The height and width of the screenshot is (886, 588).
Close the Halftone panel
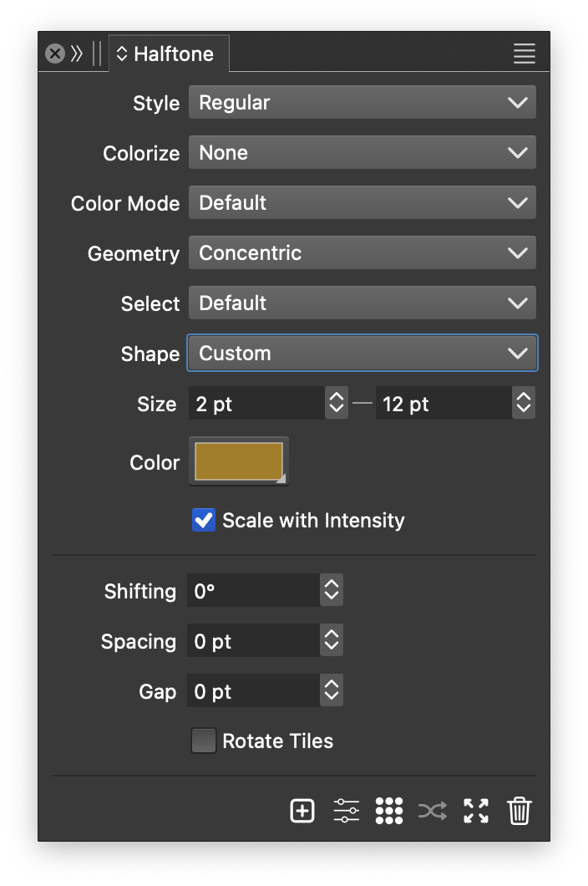pos(55,54)
